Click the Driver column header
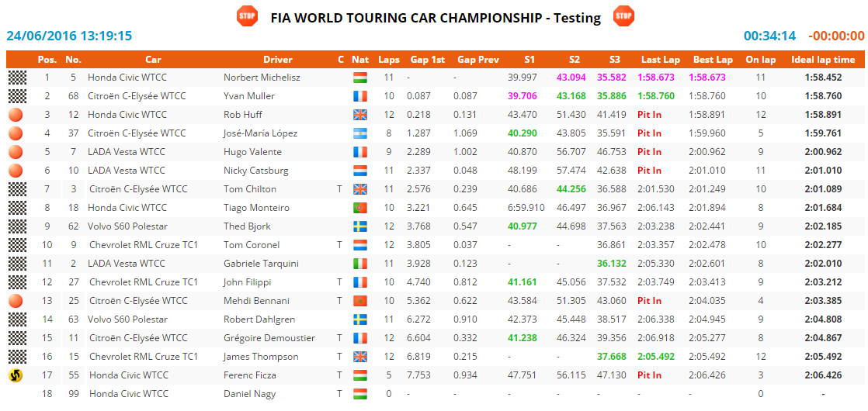Screen dimensions: 868x411 pyautogui.click(x=278, y=60)
